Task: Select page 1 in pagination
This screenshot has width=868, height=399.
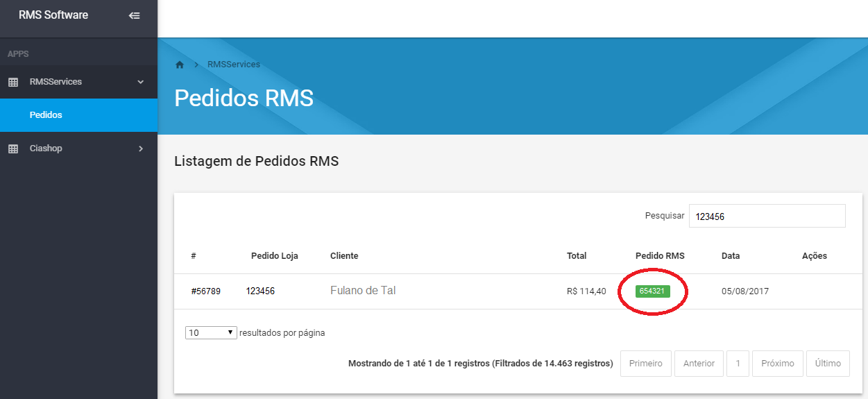Action: pyautogui.click(x=738, y=364)
